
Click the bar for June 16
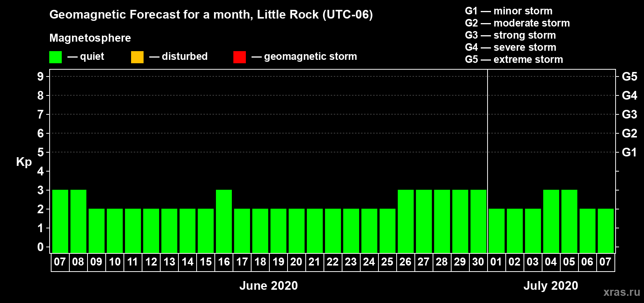(224, 221)
